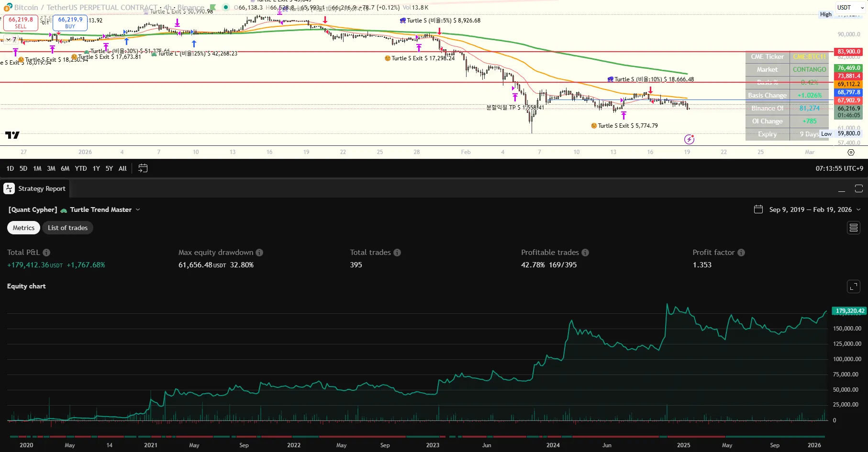Open the backtest date range dropdown
Image resolution: width=868 pixels, height=452 pixels.
tap(858, 209)
